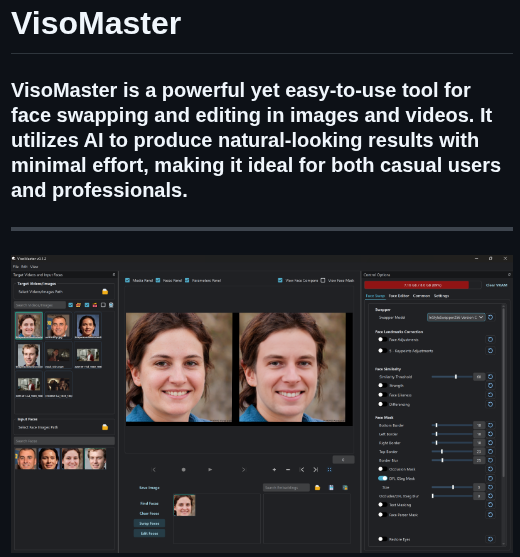Image resolution: width=520 pixels, height=557 pixels.
Task: Step to next frame with right chevron
Action: click(x=243, y=470)
